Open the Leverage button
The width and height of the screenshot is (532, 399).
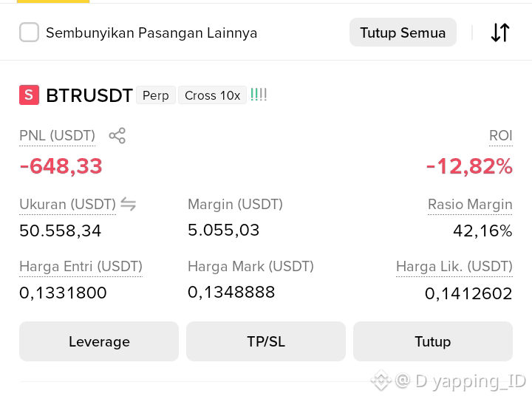pos(99,341)
